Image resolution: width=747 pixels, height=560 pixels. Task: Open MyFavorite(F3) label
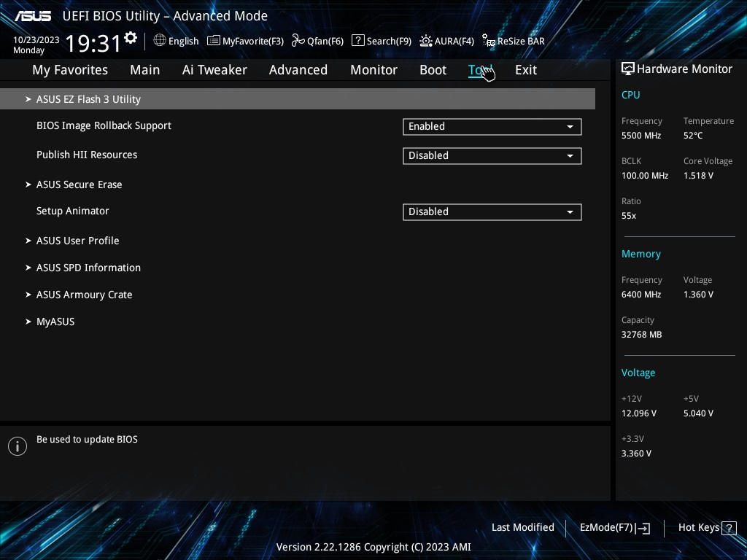point(253,42)
